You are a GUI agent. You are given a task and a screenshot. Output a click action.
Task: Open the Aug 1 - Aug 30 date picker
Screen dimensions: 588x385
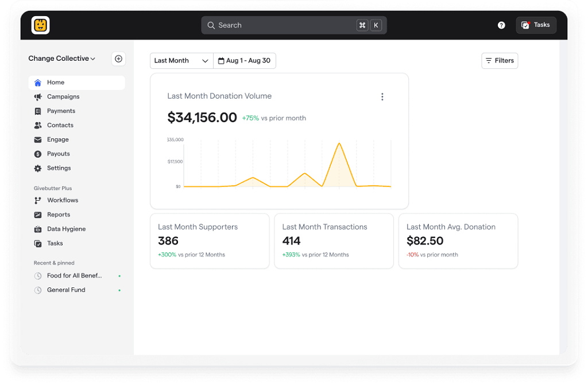245,61
